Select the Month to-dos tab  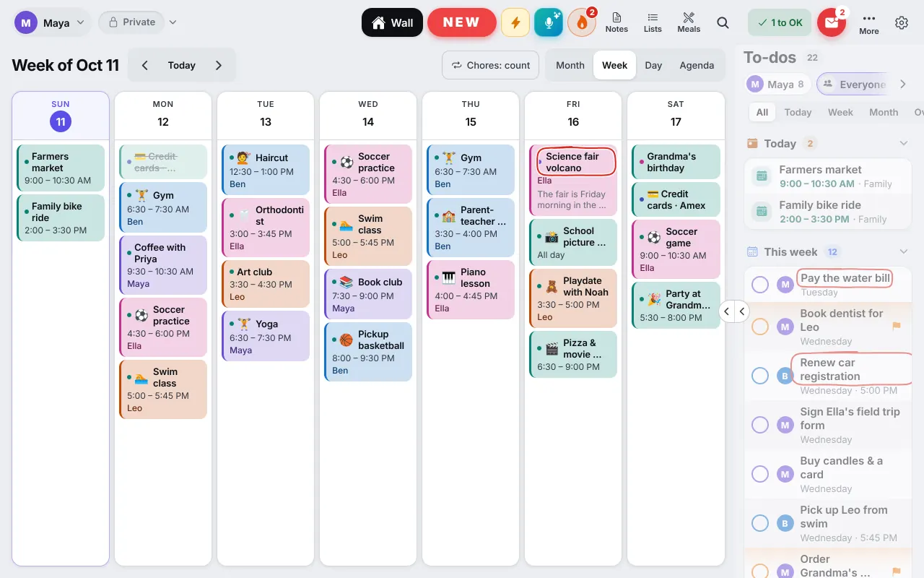point(884,112)
